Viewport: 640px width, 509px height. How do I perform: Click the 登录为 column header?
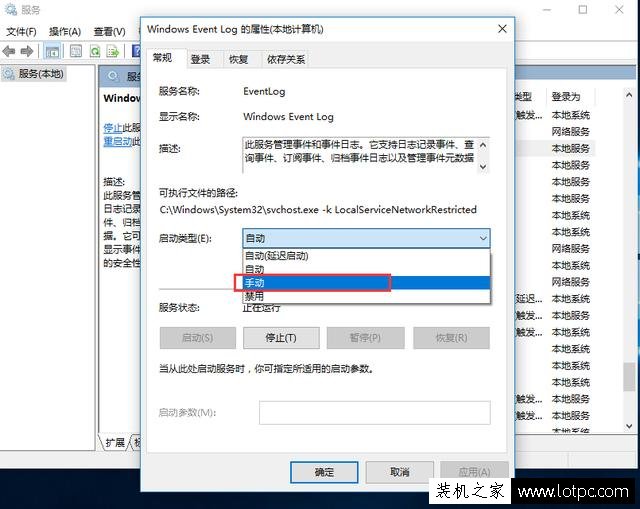pyautogui.click(x=566, y=97)
